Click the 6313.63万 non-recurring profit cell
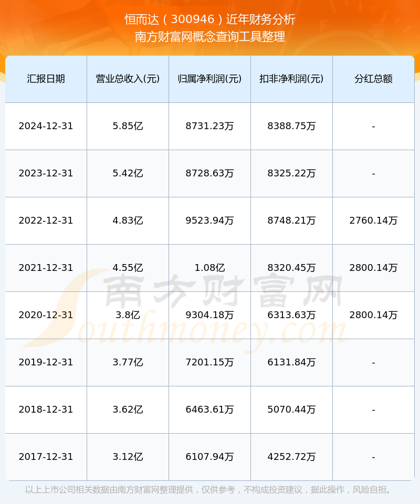The width and height of the screenshot is (420, 504). coord(291,315)
